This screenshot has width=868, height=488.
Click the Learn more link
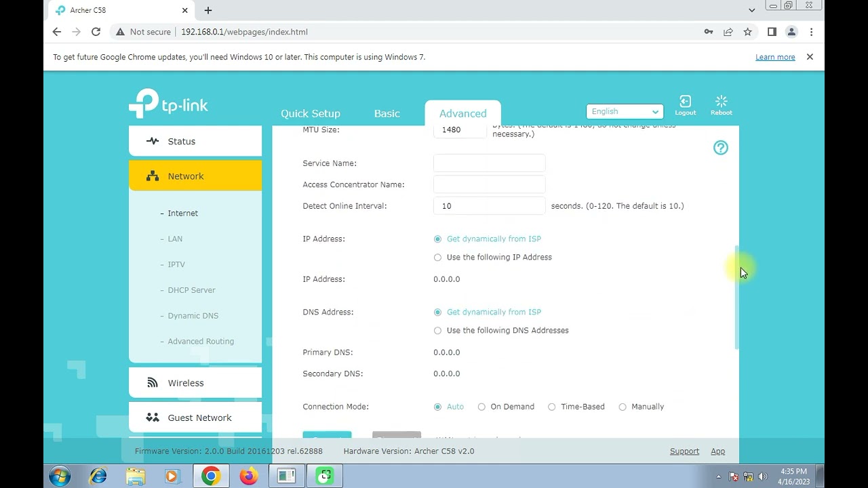(775, 57)
